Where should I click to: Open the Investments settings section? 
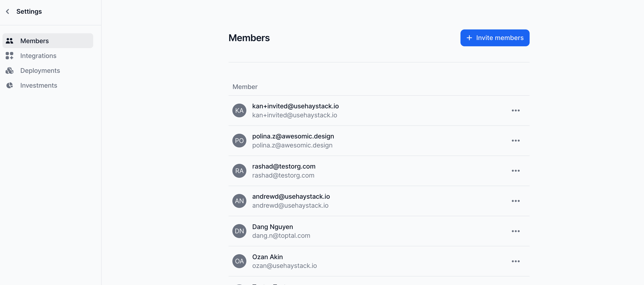click(39, 85)
